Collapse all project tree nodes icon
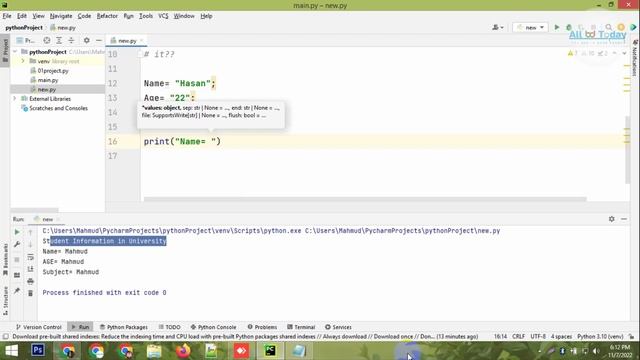Viewport: 640px width, 360px height. pyautogui.click(x=71, y=40)
